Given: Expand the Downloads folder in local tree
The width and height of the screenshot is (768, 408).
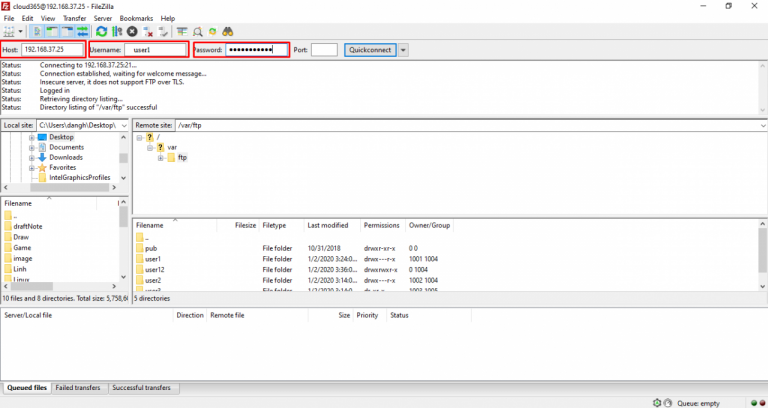Looking at the screenshot, I should [32, 157].
